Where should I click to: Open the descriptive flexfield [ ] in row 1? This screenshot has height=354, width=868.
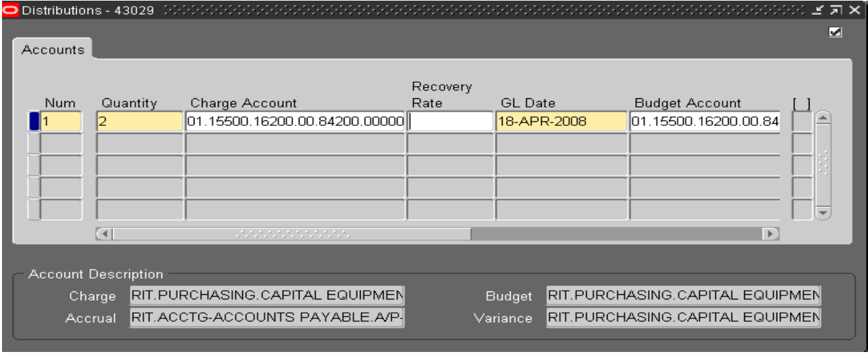(801, 122)
